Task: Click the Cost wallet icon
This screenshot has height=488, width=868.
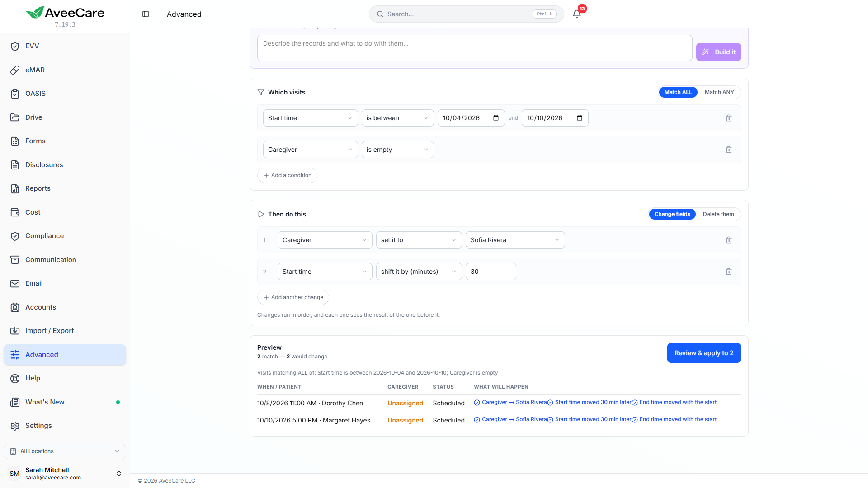Action: pyautogui.click(x=15, y=212)
